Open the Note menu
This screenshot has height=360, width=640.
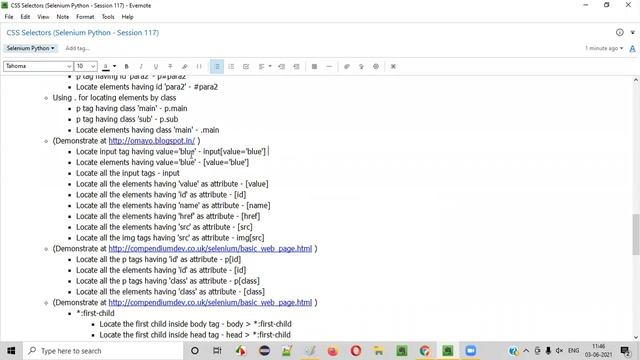click(62, 17)
